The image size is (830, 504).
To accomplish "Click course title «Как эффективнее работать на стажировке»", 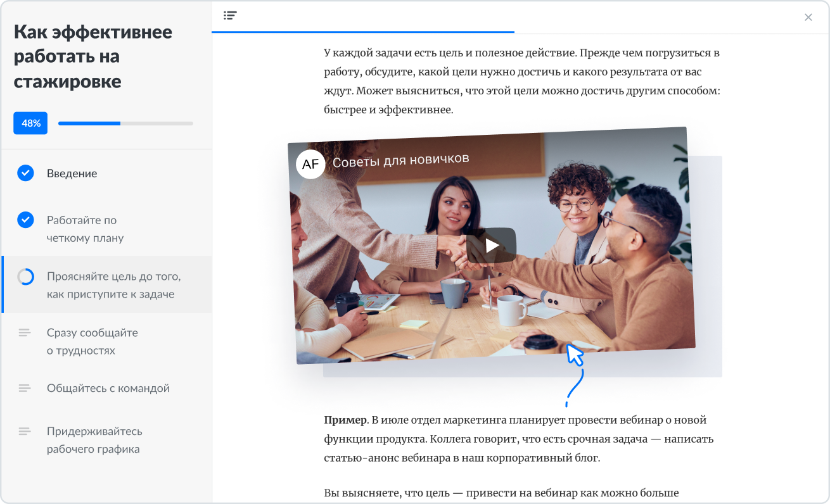I will (x=93, y=56).
